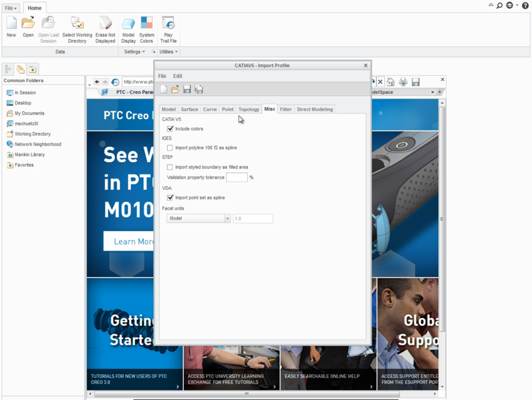Click the minimize ribbon arrow at top right
The height and width of the screenshot is (400, 532).
pos(490,5)
